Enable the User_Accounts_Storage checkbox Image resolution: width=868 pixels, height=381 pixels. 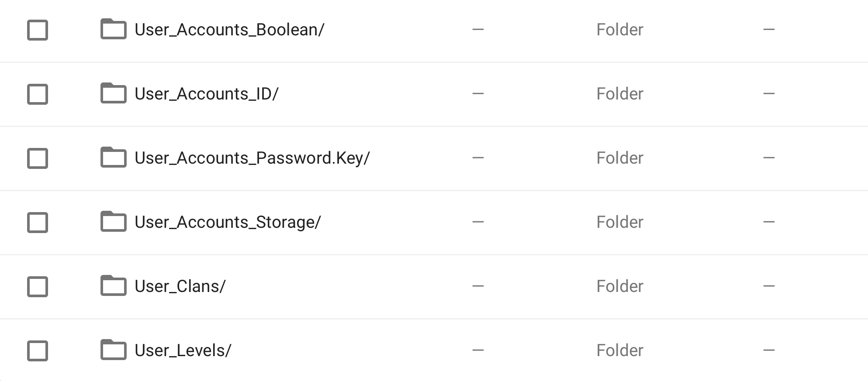[x=38, y=223]
